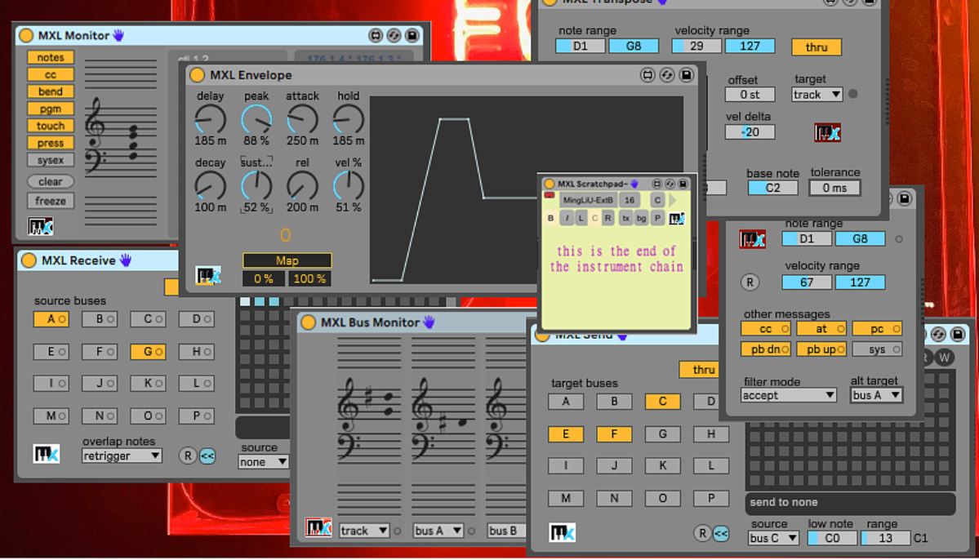Click the save preset icon in MXL Monitor
The image size is (979, 560).
click(x=412, y=36)
